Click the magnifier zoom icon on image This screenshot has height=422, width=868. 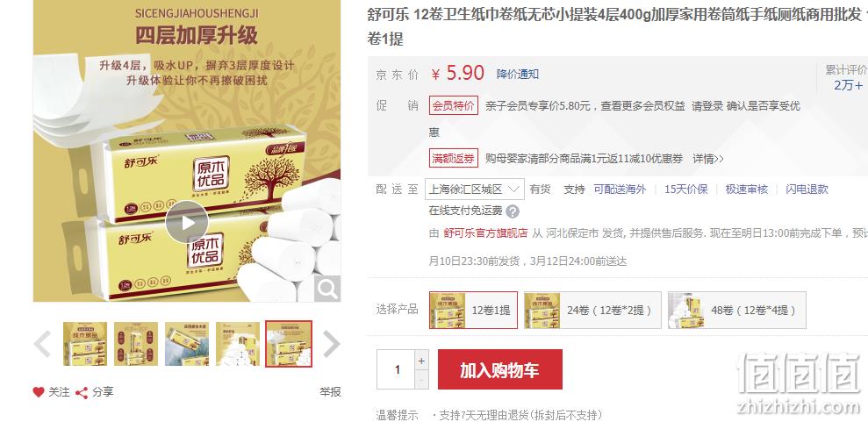pyautogui.click(x=327, y=289)
